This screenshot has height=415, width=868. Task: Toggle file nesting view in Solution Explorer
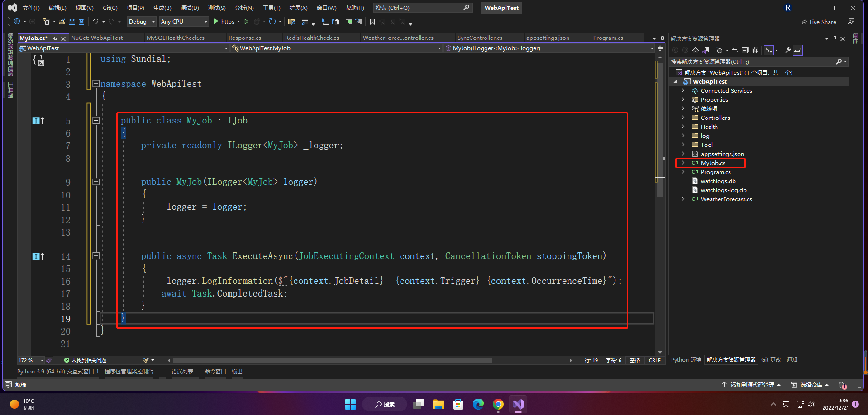click(x=768, y=50)
